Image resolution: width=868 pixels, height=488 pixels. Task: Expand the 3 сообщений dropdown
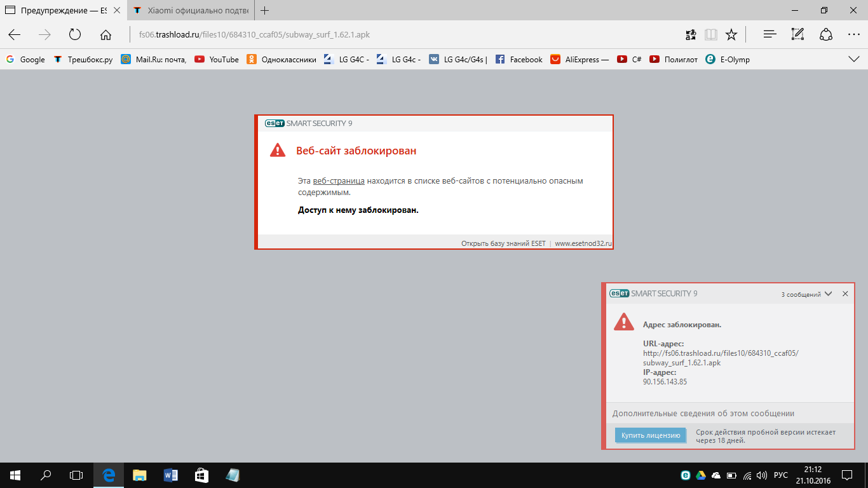(x=806, y=294)
